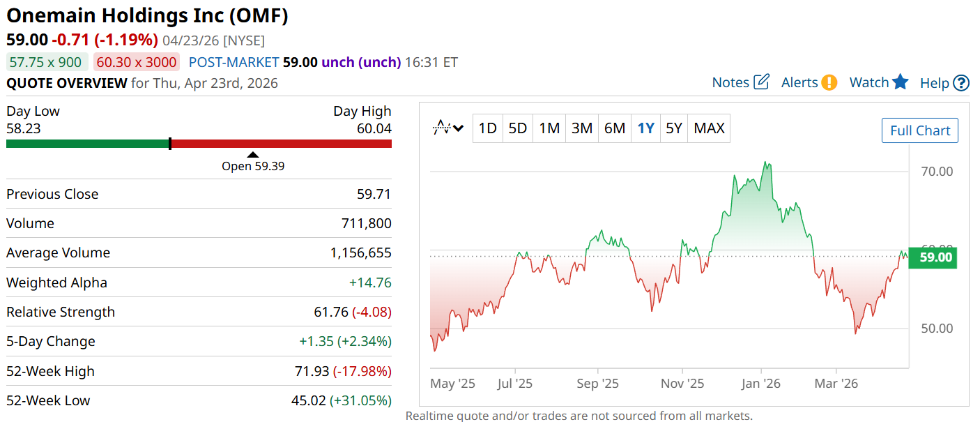Switch chart to 1M range
980x422 pixels.
pyautogui.click(x=549, y=128)
